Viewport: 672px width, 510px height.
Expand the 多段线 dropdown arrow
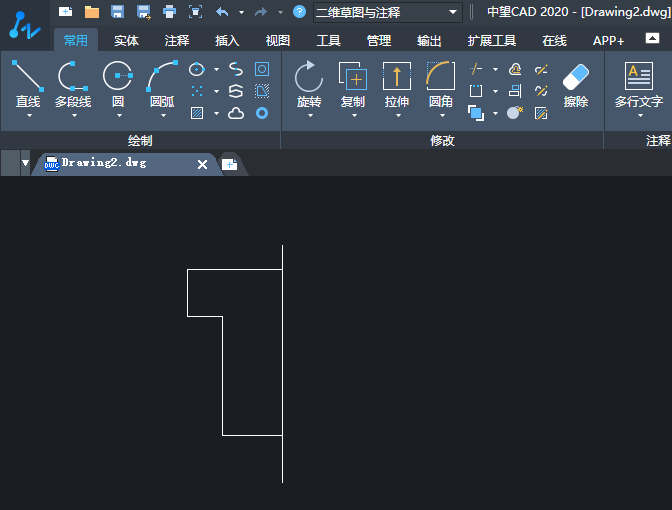coord(74,116)
